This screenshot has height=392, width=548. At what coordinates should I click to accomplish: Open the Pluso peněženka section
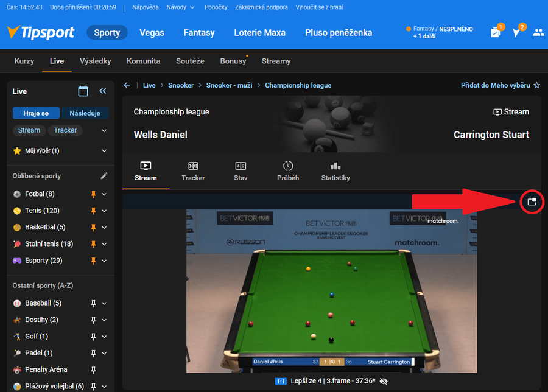tap(339, 32)
